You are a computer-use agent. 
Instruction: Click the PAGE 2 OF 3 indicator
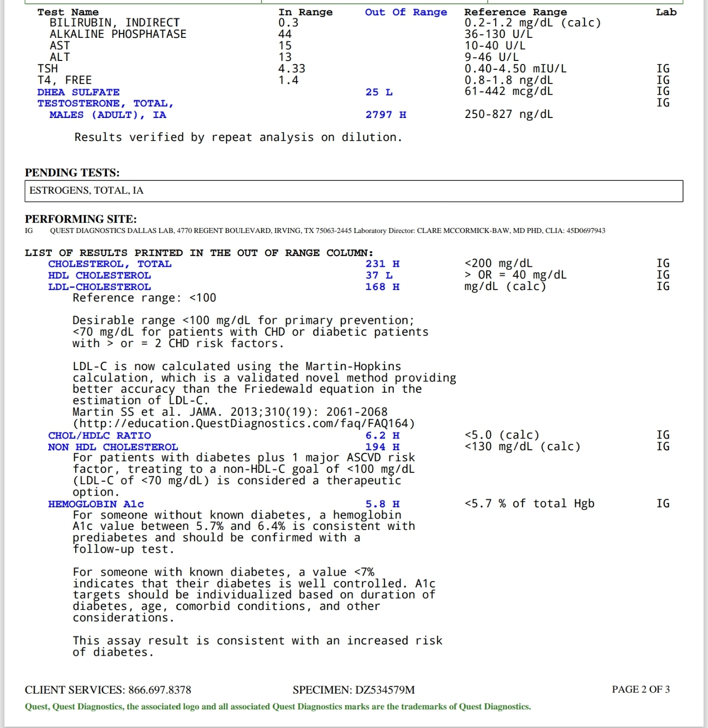click(x=640, y=689)
